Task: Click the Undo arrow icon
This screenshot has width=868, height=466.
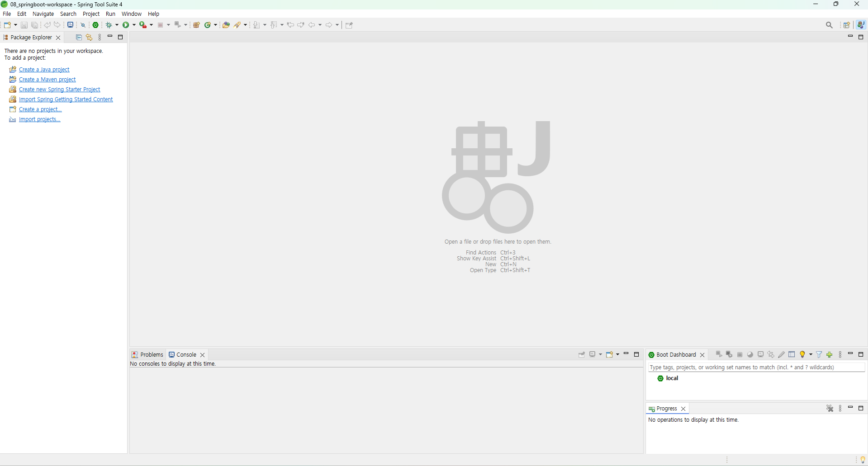Action: click(47, 25)
